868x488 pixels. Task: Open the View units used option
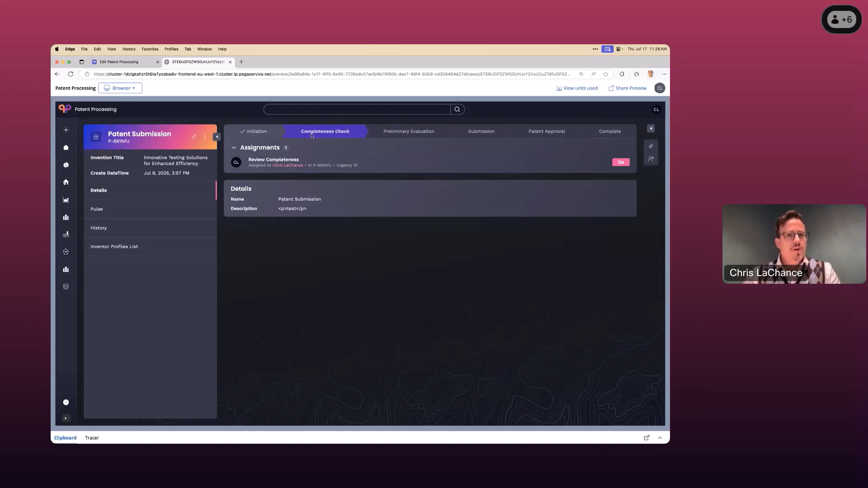577,88
